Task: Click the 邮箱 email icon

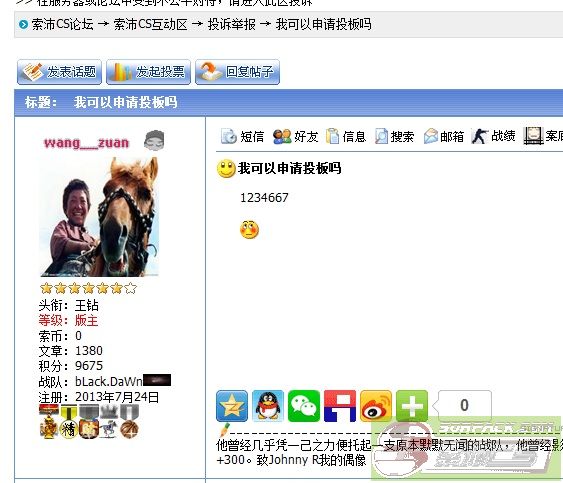Action: tap(444, 136)
